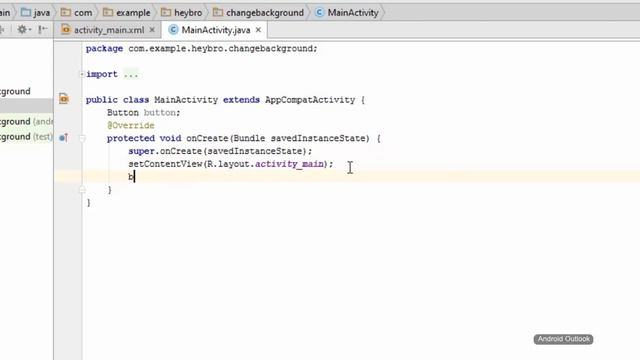Screen dimensions: 640x360
Task: Open project panel settings gear
Action: point(22,29)
